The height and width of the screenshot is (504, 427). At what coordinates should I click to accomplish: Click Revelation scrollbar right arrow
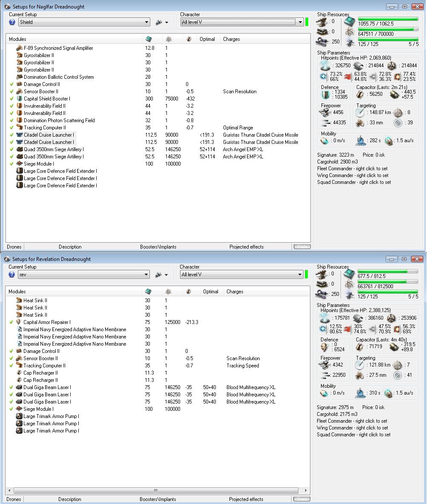306,490
